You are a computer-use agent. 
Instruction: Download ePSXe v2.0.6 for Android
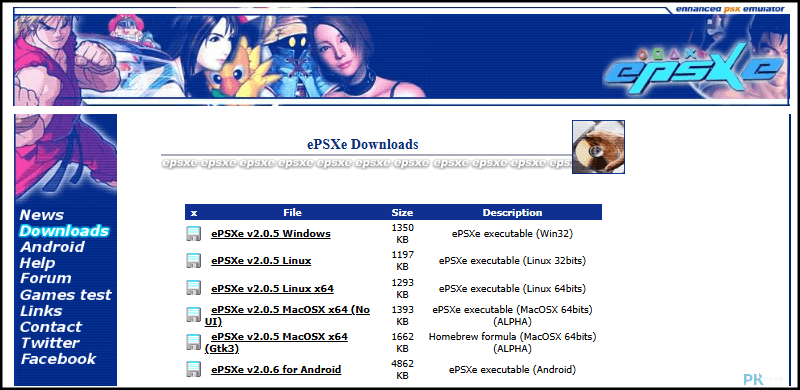276,370
